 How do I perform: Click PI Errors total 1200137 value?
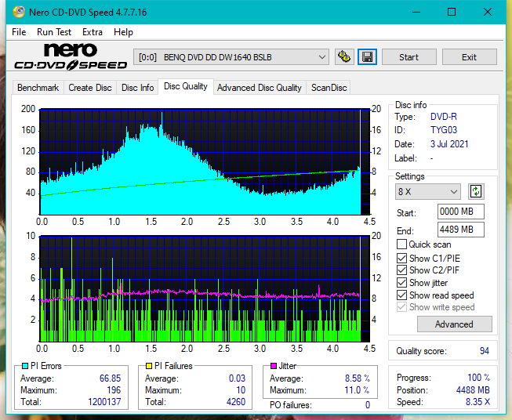pos(104,402)
